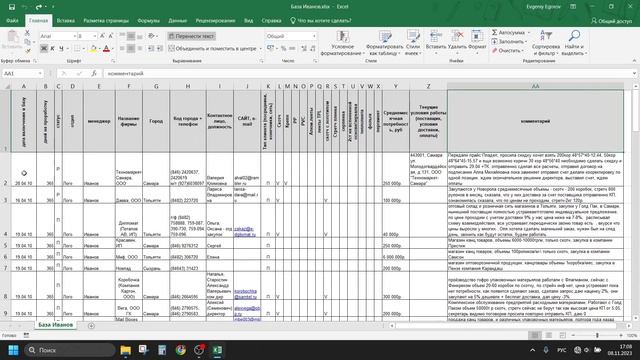Open the Name Box AA1 dropdown arrow
The height and width of the screenshot is (360, 640).
(x=40, y=73)
